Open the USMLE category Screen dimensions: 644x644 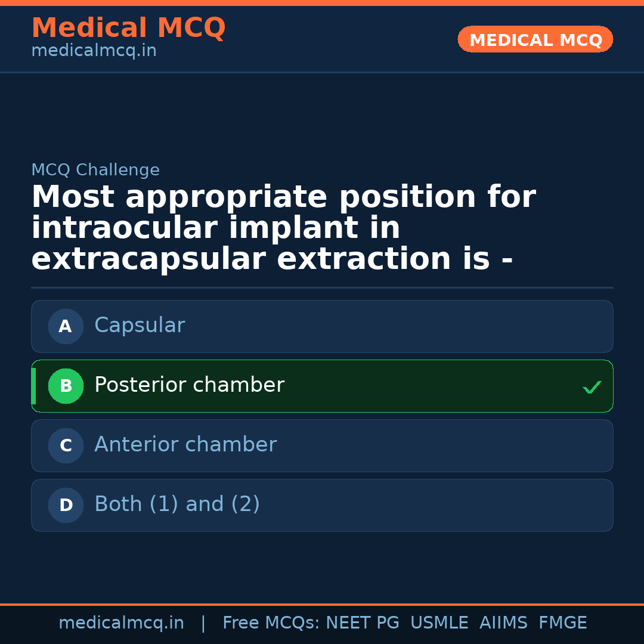tap(439, 623)
